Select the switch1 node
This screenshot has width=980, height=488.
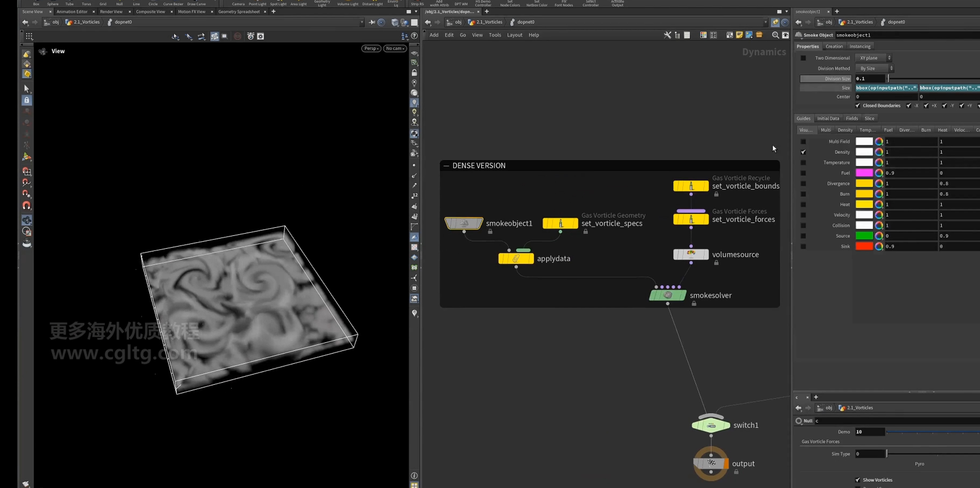pos(711,425)
